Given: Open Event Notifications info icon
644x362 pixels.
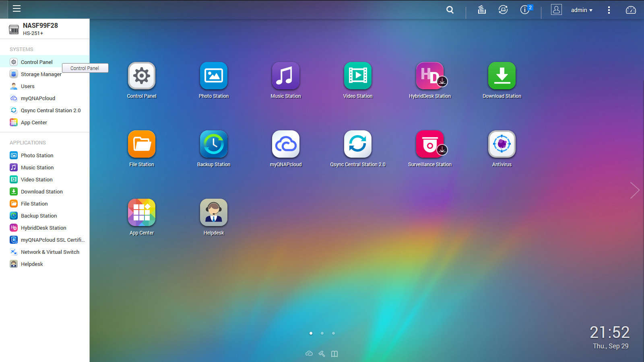Looking at the screenshot, I should tap(526, 10).
